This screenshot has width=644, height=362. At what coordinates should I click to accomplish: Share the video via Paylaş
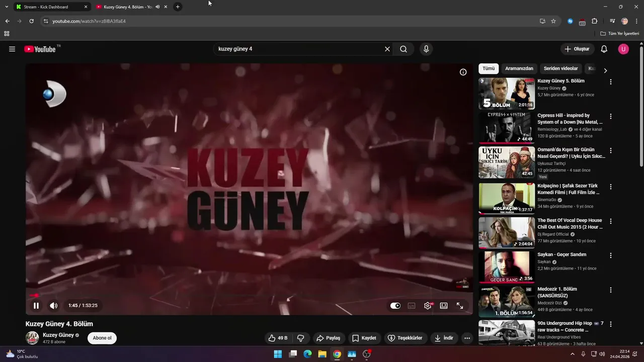pos(328,338)
